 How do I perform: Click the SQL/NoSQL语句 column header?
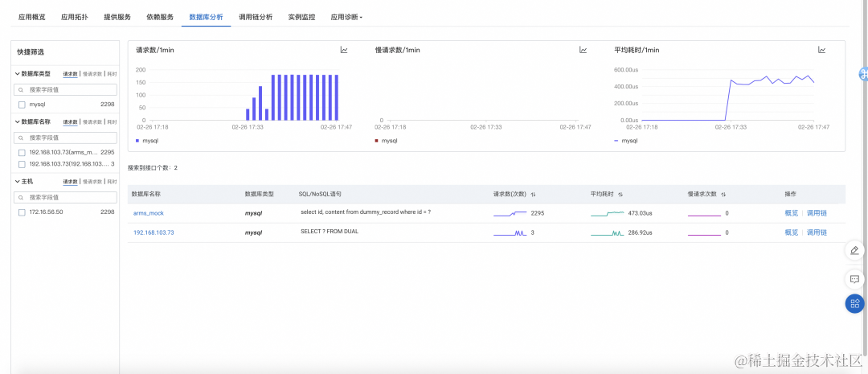[x=320, y=195]
